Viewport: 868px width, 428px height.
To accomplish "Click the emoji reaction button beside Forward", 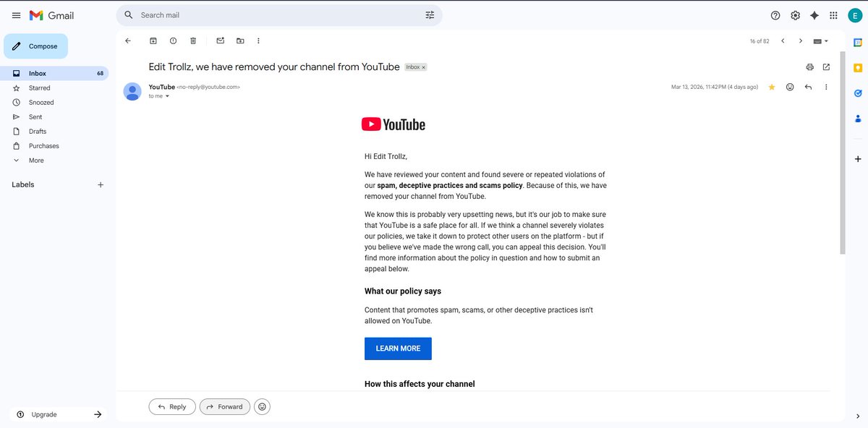I will click(262, 407).
